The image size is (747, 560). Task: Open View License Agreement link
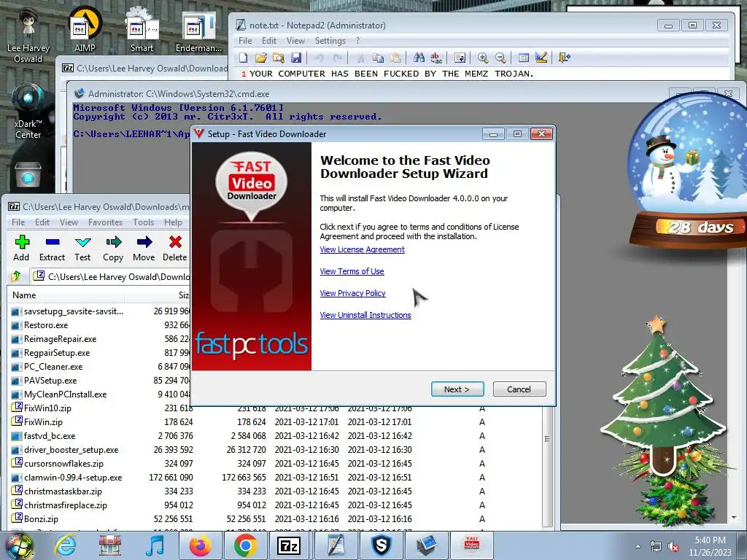[362, 249]
